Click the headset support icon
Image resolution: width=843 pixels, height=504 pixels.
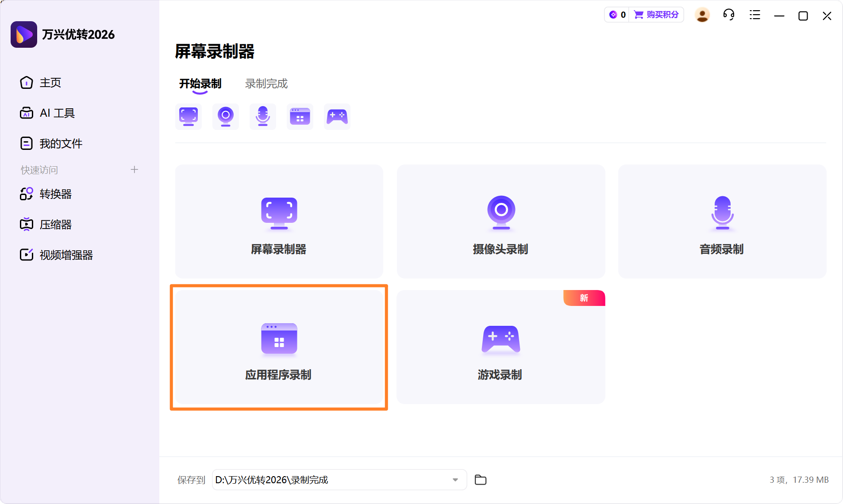click(728, 15)
